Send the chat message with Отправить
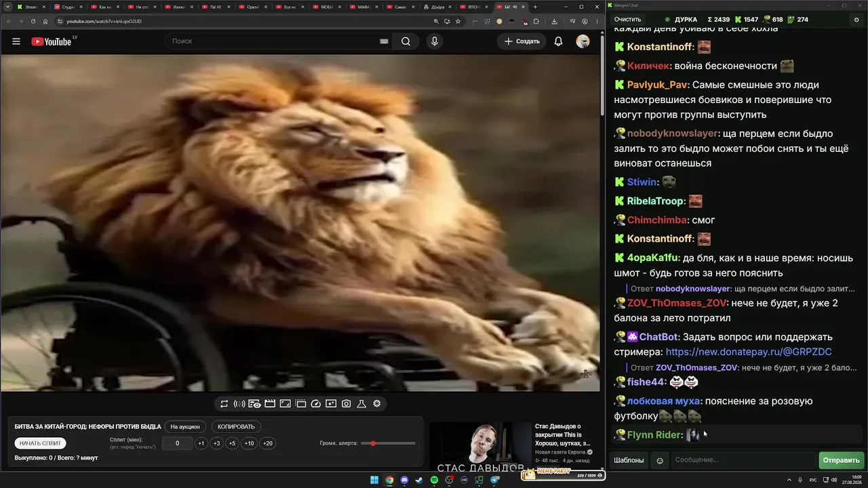 [841, 461]
